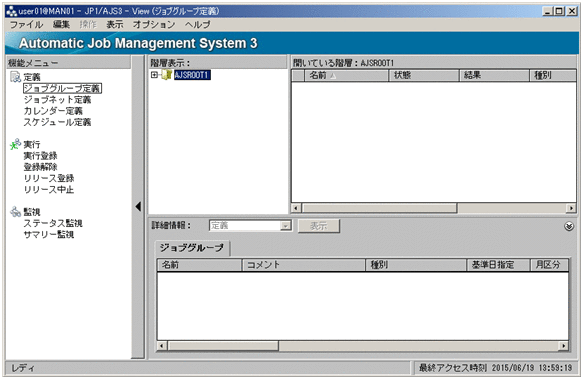Click the 最終アクセス時刻 status bar entry
The width and height of the screenshot is (585, 381).
click(495, 368)
